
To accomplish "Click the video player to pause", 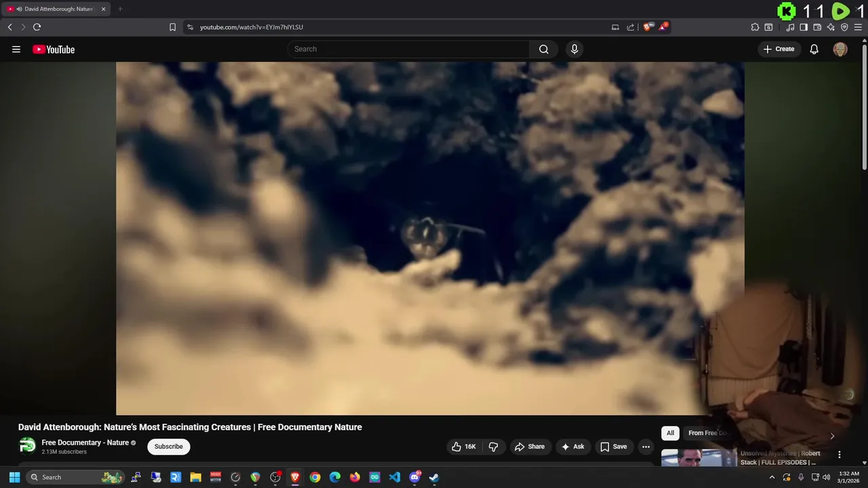I will click(x=430, y=238).
